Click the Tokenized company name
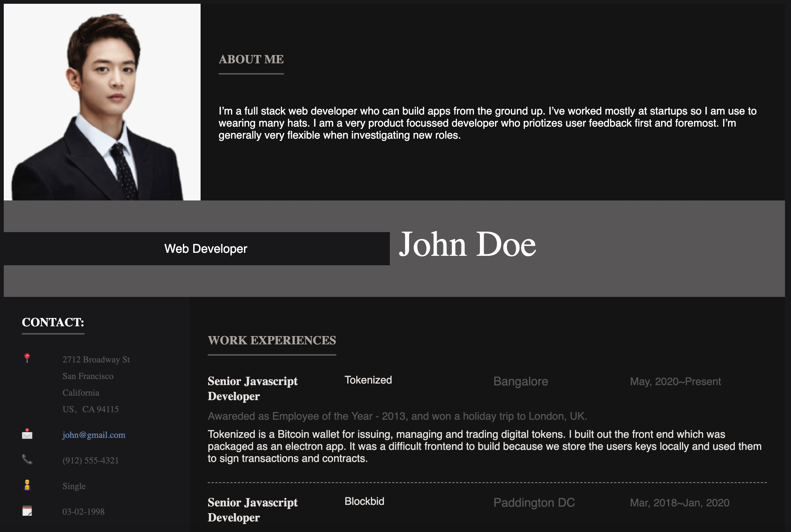 pos(368,380)
